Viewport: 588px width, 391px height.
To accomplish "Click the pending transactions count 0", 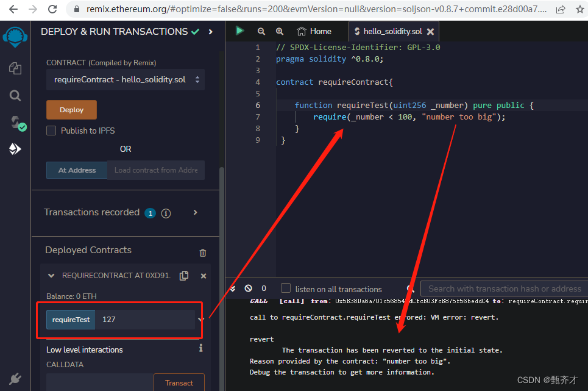I will (x=264, y=288).
